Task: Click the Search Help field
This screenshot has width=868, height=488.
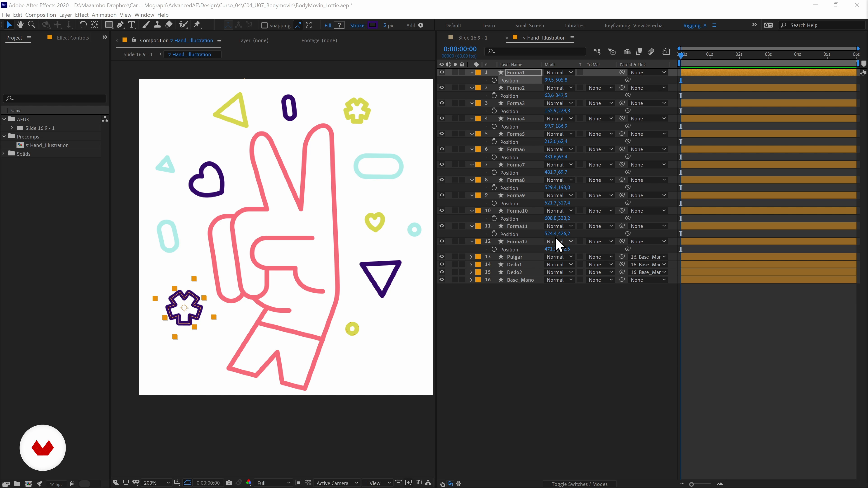Action: [x=822, y=25]
